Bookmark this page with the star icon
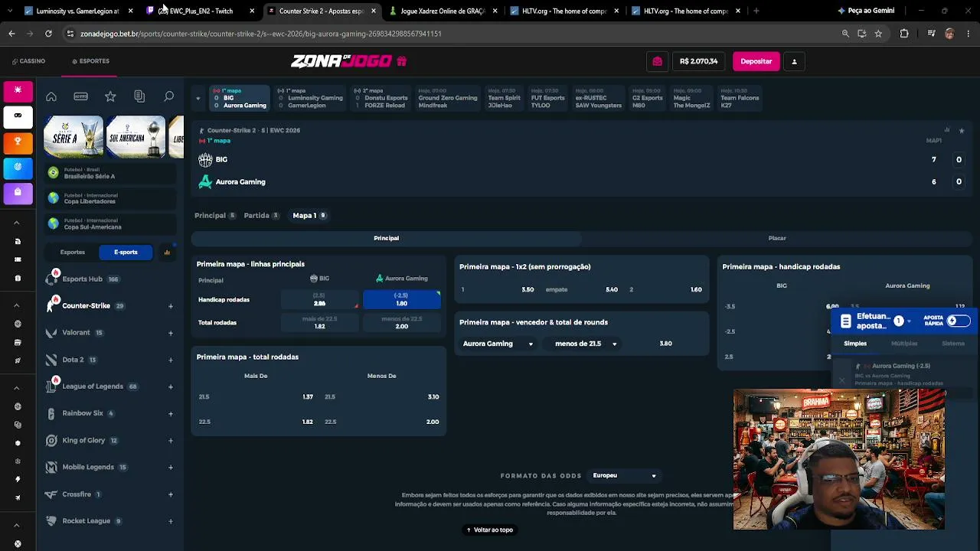This screenshot has width=980, height=551. (878, 34)
